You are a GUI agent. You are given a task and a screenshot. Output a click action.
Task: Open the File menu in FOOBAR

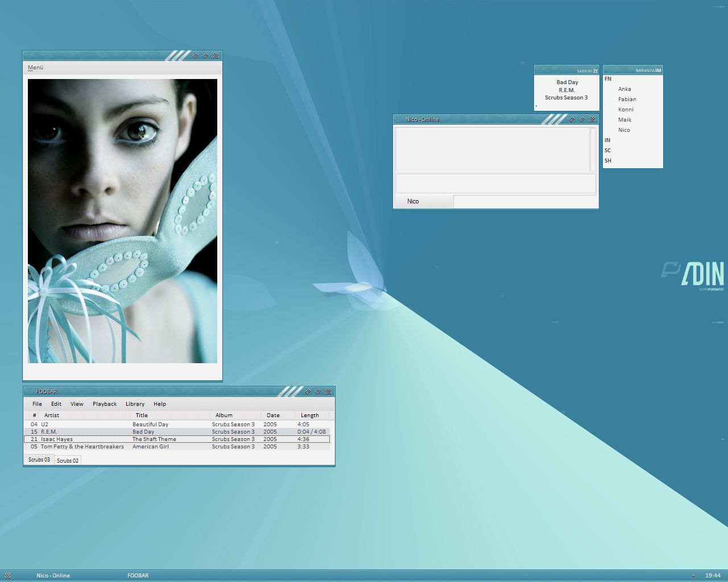tap(37, 404)
